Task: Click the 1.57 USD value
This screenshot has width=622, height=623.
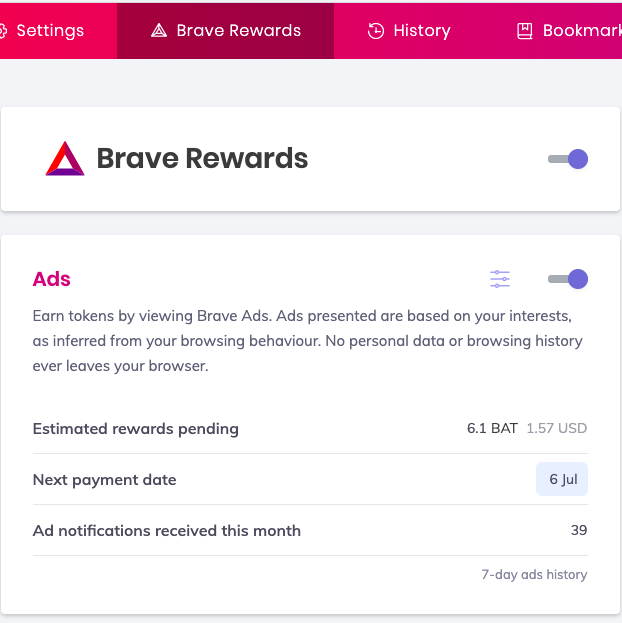Action: (x=556, y=428)
